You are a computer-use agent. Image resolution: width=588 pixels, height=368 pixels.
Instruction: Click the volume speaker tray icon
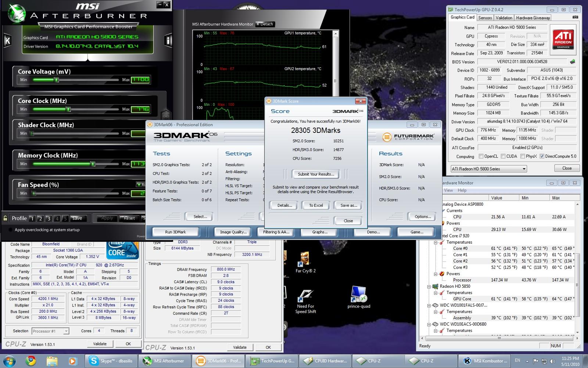(x=552, y=361)
